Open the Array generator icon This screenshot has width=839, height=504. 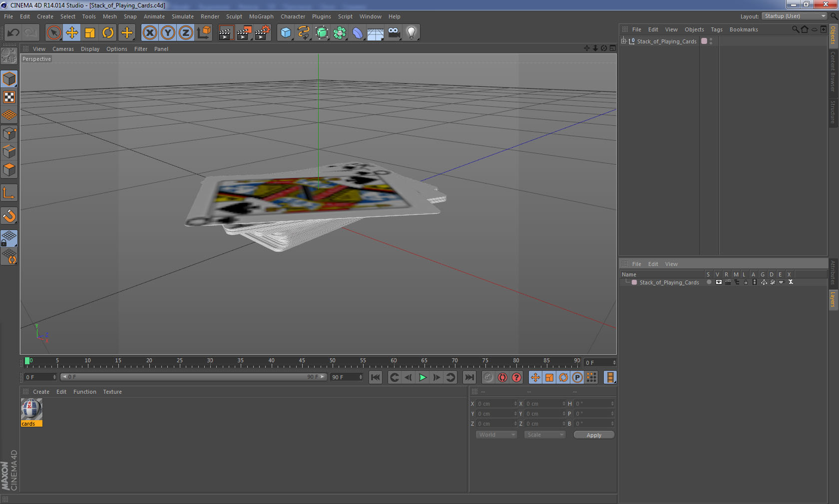point(322,33)
